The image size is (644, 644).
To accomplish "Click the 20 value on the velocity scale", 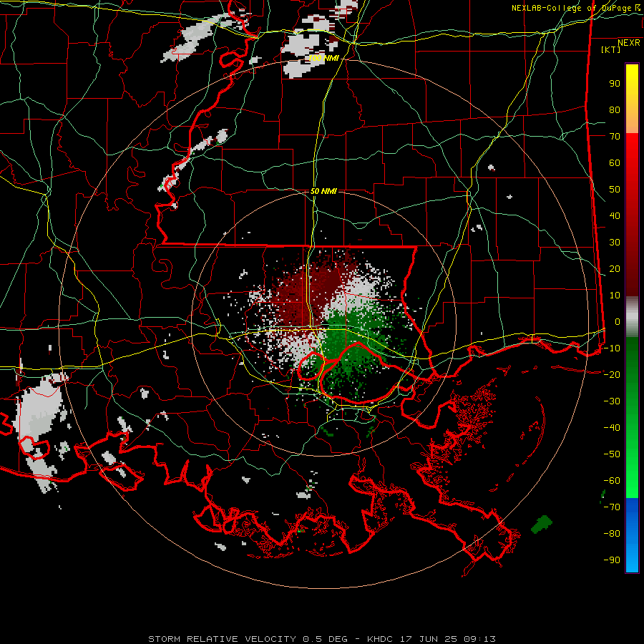I will [615, 269].
